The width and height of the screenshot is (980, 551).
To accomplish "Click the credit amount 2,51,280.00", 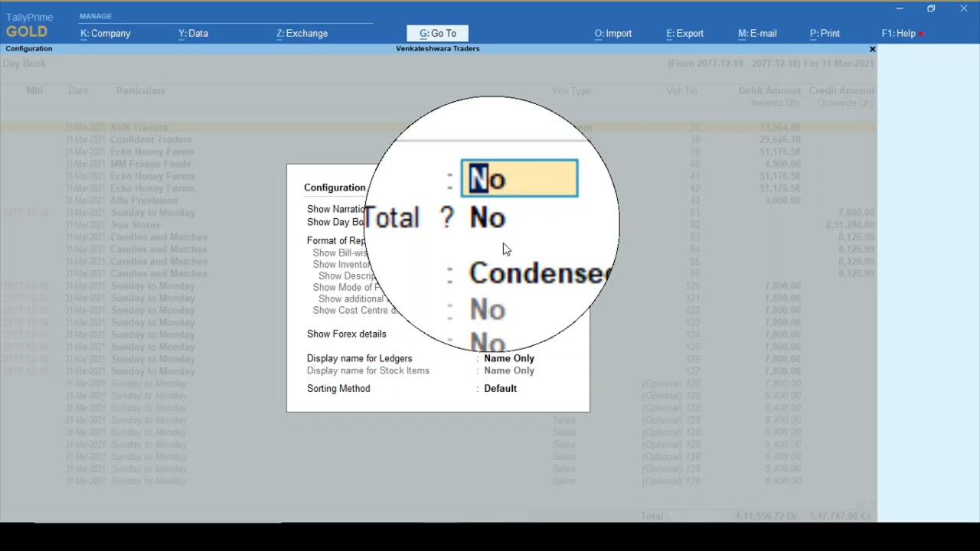I will tap(850, 225).
